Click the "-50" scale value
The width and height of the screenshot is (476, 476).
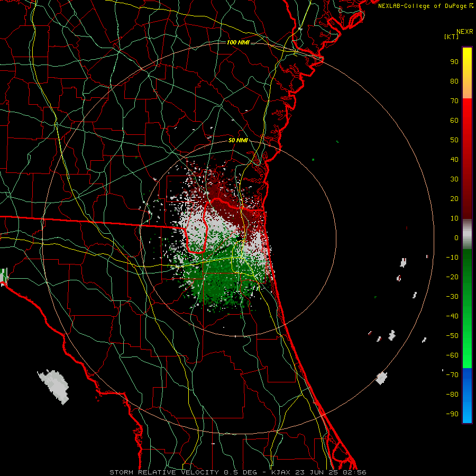(x=452, y=336)
